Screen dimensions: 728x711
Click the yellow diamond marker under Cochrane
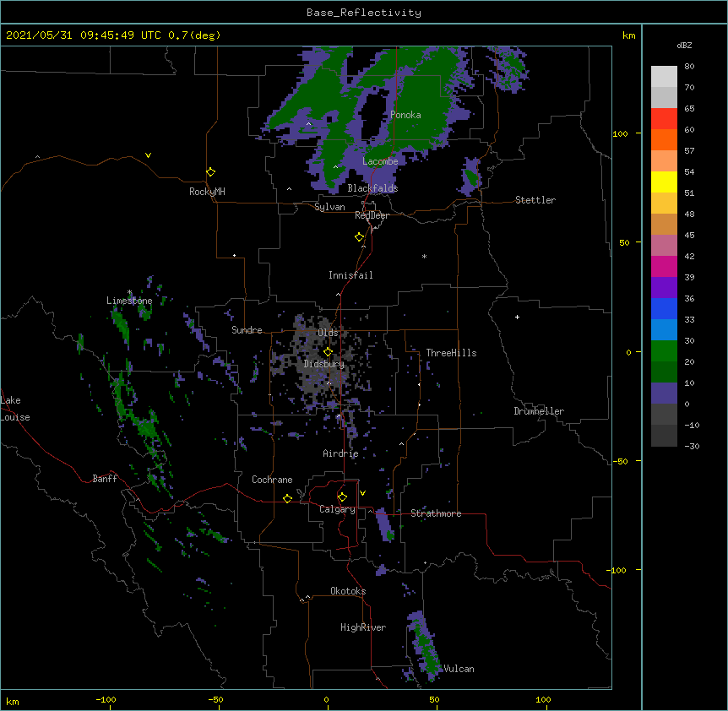point(287,498)
